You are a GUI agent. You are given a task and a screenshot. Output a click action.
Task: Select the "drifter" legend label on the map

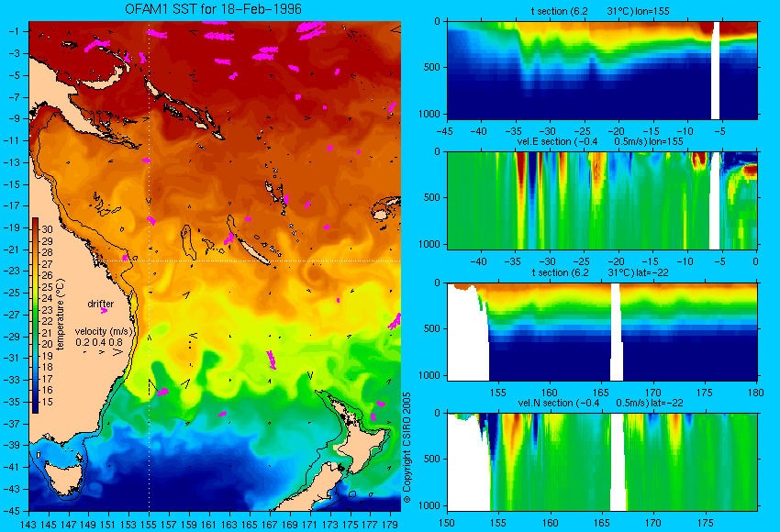[x=101, y=304]
